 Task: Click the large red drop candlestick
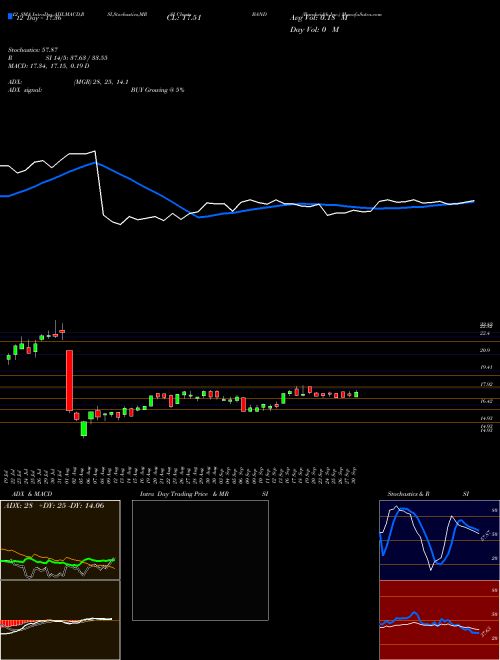(69, 380)
